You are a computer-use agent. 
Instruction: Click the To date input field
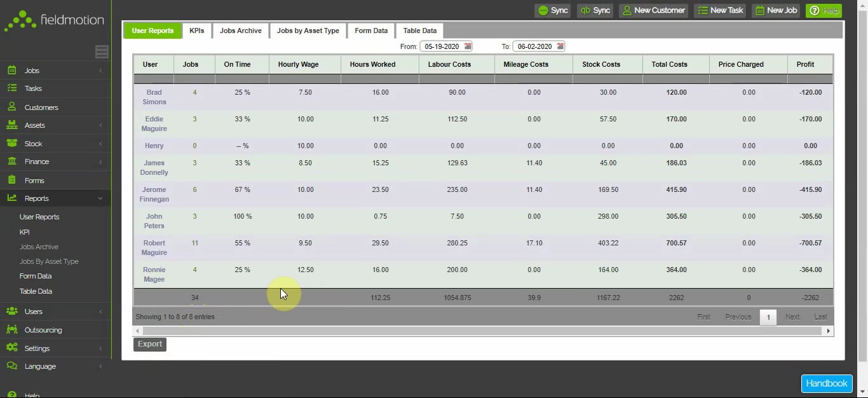[x=539, y=46]
